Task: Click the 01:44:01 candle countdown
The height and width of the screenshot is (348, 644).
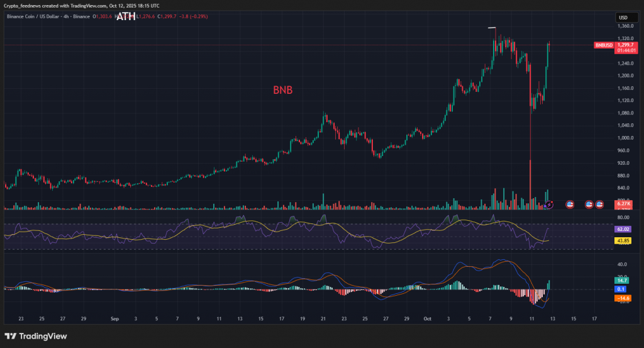Action: pyautogui.click(x=626, y=50)
